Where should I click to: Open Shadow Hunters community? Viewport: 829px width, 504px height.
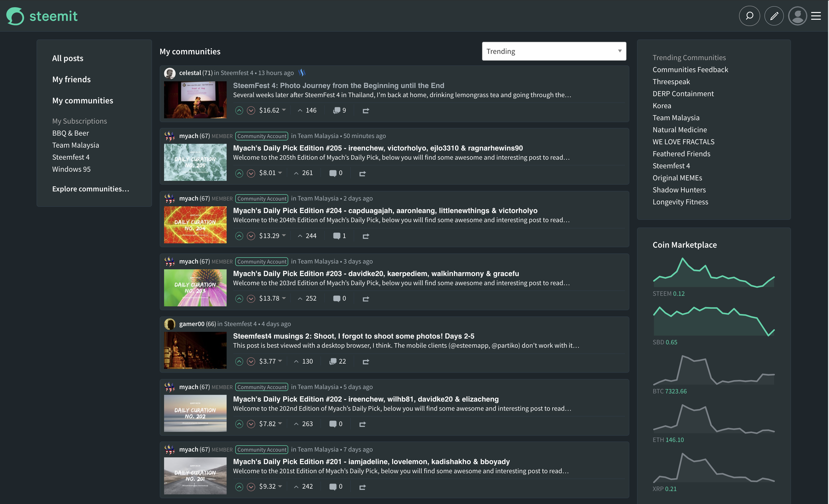(679, 190)
